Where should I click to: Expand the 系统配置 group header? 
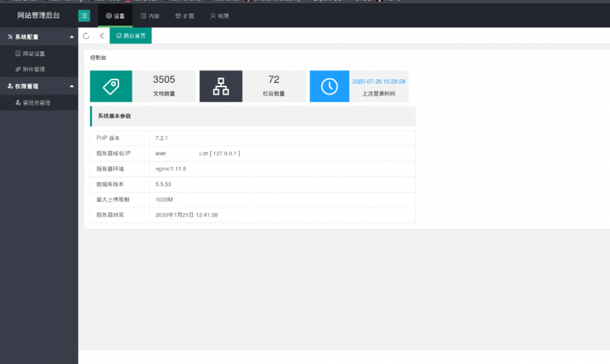tap(39, 37)
